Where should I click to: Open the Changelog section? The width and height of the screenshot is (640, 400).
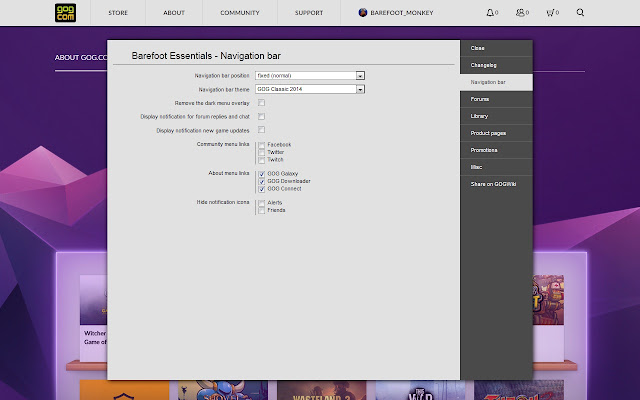click(x=496, y=65)
